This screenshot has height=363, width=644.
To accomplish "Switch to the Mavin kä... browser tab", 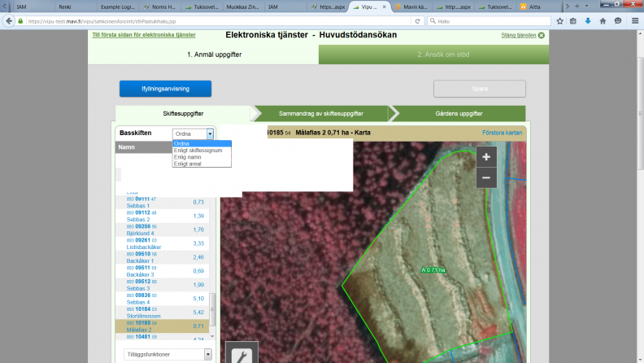I will [412, 7].
